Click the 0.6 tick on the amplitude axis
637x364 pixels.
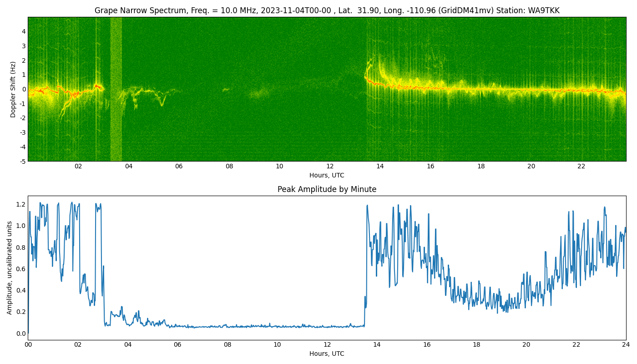tap(21, 269)
